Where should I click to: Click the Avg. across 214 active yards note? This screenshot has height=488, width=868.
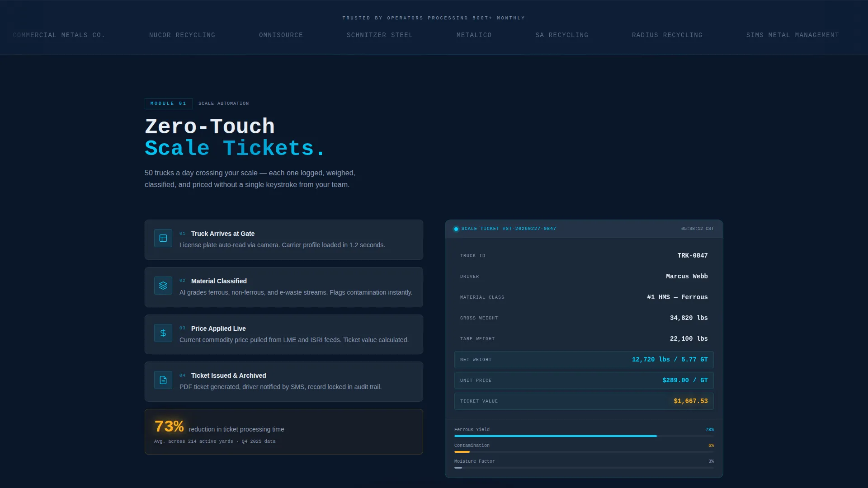pos(215,441)
